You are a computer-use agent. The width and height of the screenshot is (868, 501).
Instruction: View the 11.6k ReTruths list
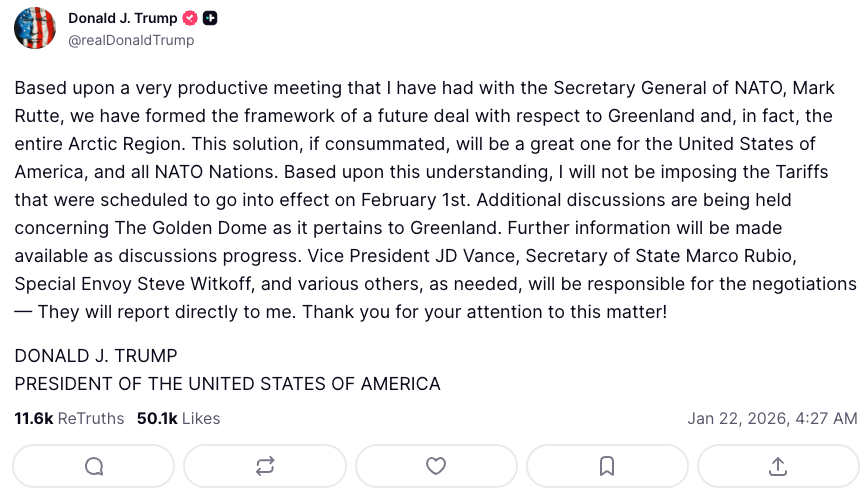point(69,418)
